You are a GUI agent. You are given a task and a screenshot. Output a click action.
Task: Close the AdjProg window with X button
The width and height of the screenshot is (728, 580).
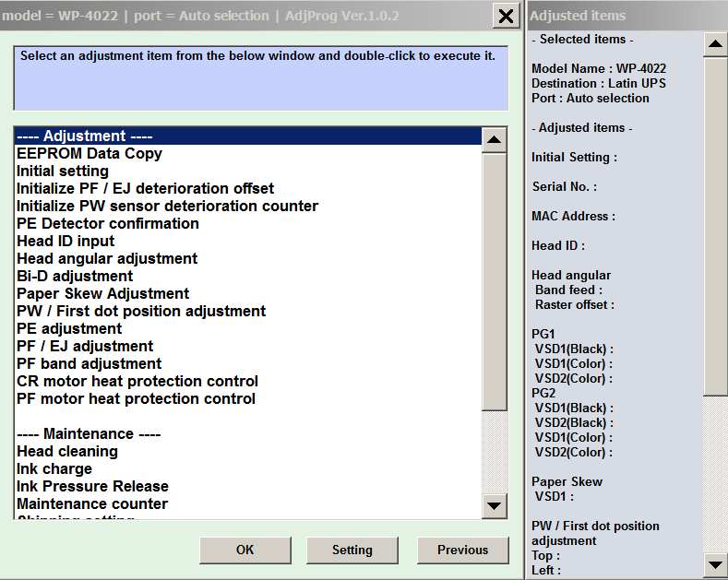[x=506, y=17]
